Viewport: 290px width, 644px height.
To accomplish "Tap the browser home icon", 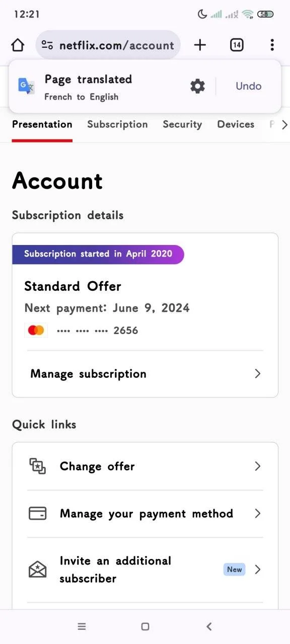I will coord(18,45).
